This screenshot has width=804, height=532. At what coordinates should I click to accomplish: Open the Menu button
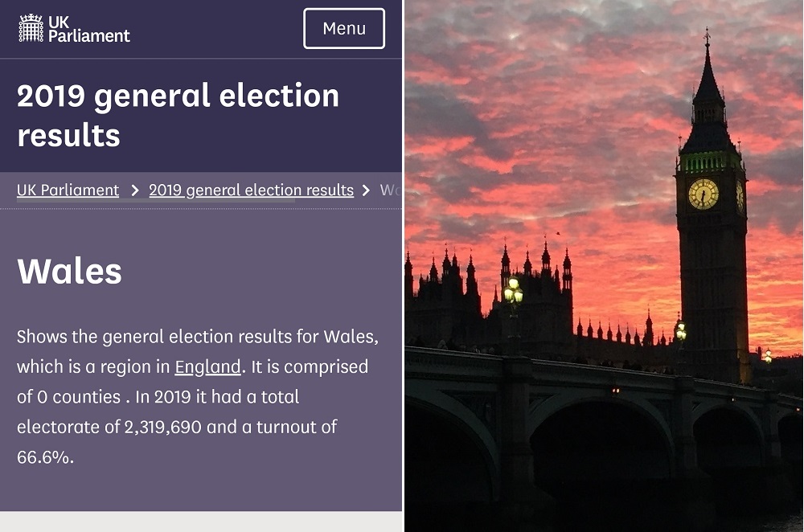point(344,28)
